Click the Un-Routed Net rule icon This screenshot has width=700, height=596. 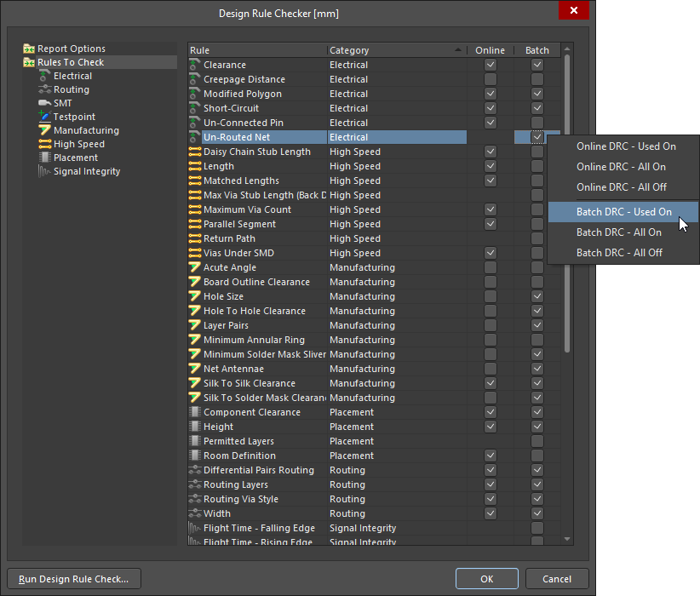[x=195, y=136]
